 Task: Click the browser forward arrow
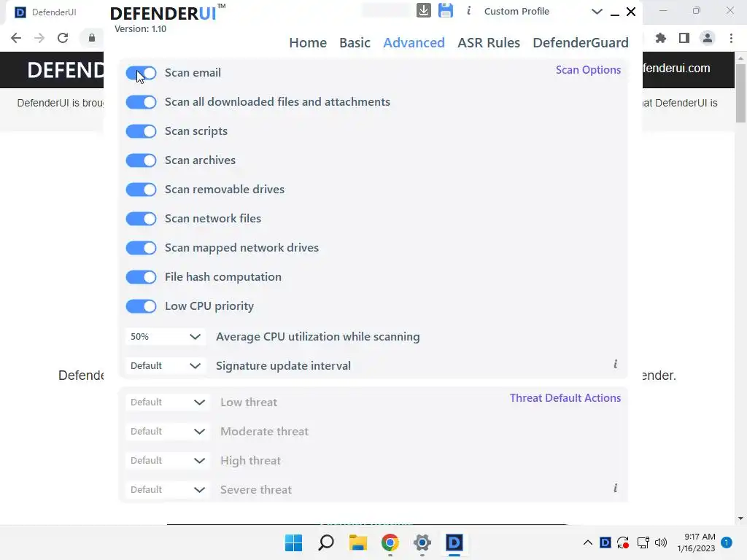pyautogui.click(x=39, y=38)
